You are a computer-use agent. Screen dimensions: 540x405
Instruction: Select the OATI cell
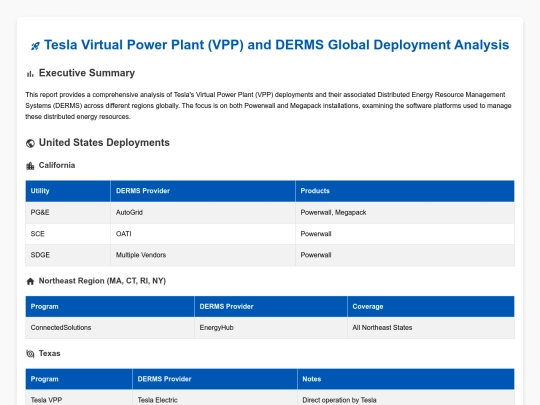click(x=203, y=234)
